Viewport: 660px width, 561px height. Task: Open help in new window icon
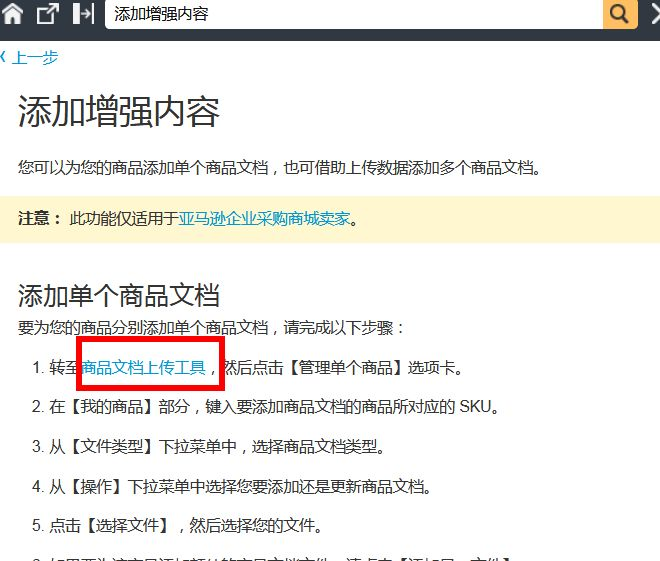pos(48,13)
